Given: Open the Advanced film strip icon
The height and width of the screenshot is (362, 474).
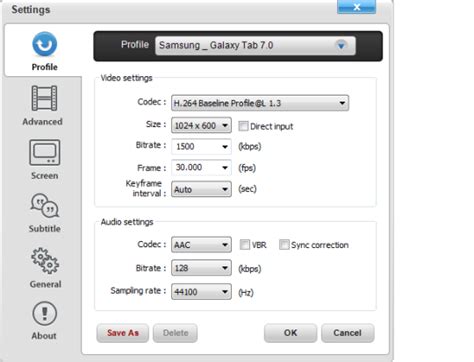Looking at the screenshot, I should pos(44,98).
